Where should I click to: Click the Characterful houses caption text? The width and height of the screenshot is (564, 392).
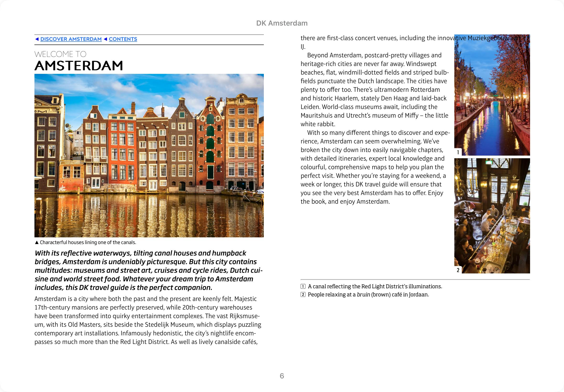point(88,242)
